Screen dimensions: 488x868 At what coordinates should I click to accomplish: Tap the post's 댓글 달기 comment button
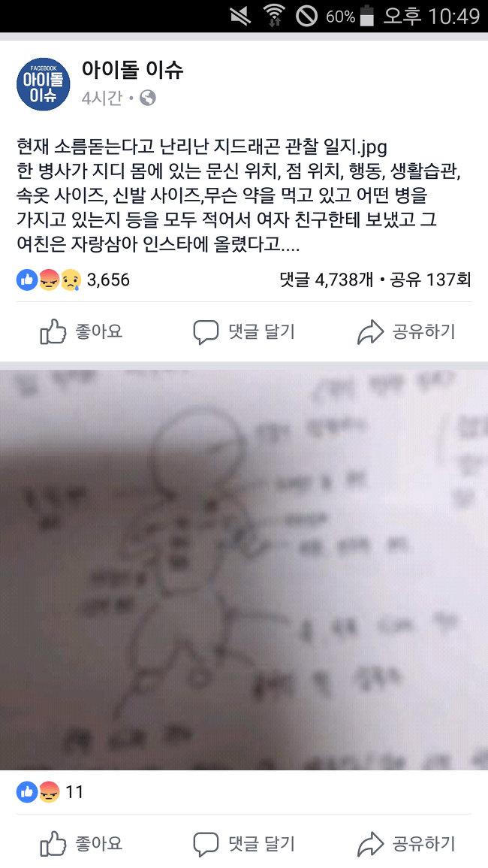(244, 332)
